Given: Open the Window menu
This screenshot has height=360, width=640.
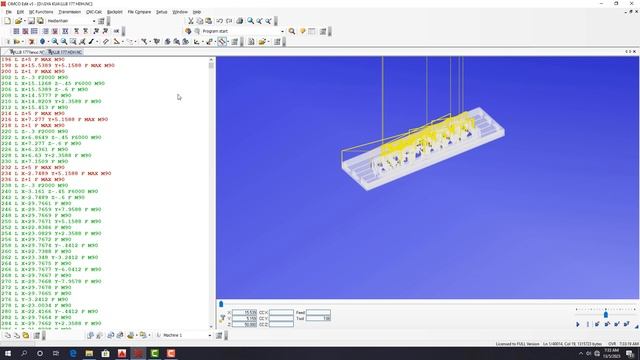Looking at the screenshot, I should (x=180, y=12).
